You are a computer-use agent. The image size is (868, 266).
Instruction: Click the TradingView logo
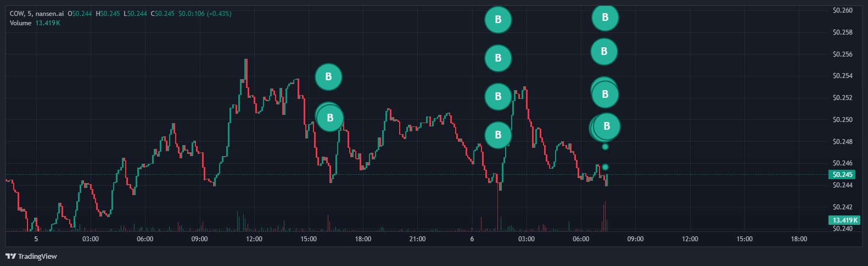click(x=31, y=256)
